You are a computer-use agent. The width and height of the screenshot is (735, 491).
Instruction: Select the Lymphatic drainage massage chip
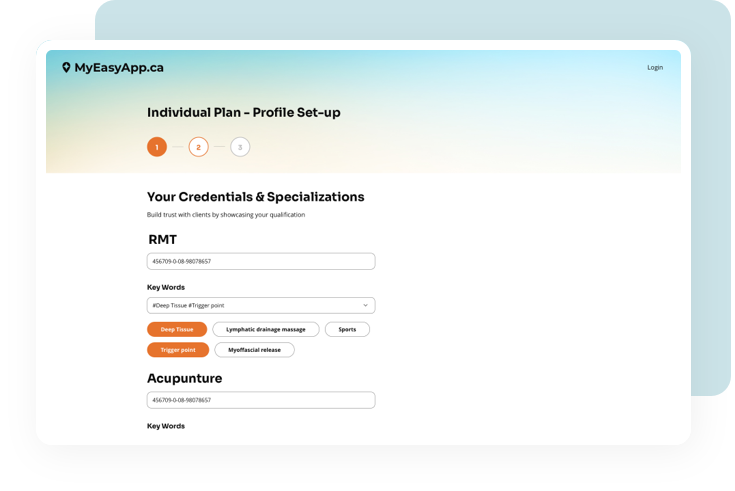[x=266, y=329]
